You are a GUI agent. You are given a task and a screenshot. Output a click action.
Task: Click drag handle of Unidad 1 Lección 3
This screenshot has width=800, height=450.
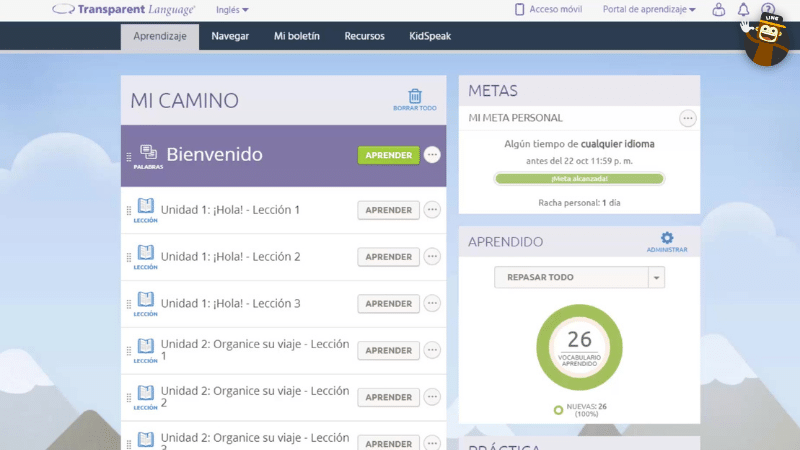129,304
